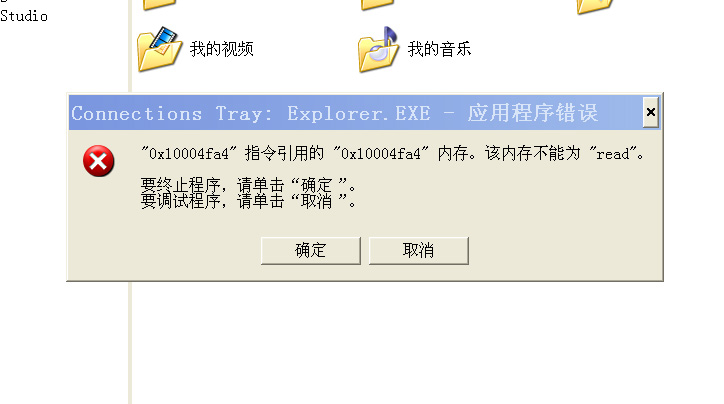Click blank dialog area right of 取消 button
This screenshot has width=724, height=404.
point(563,251)
